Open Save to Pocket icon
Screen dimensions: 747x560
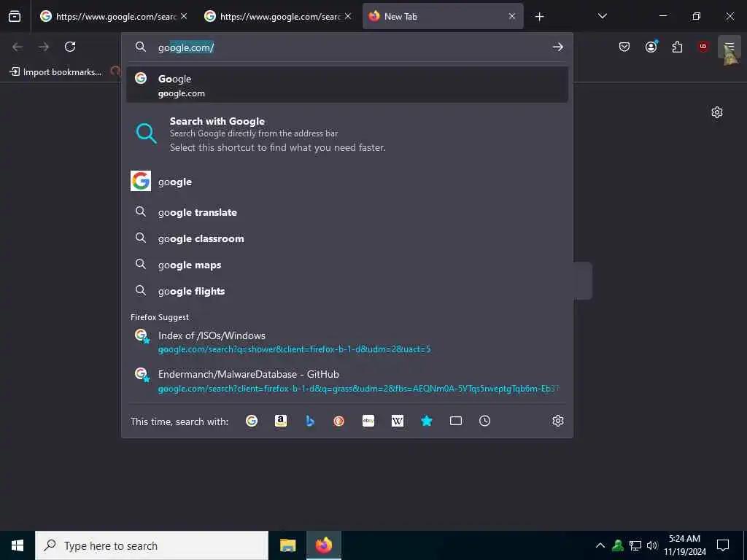click(624, 47)
